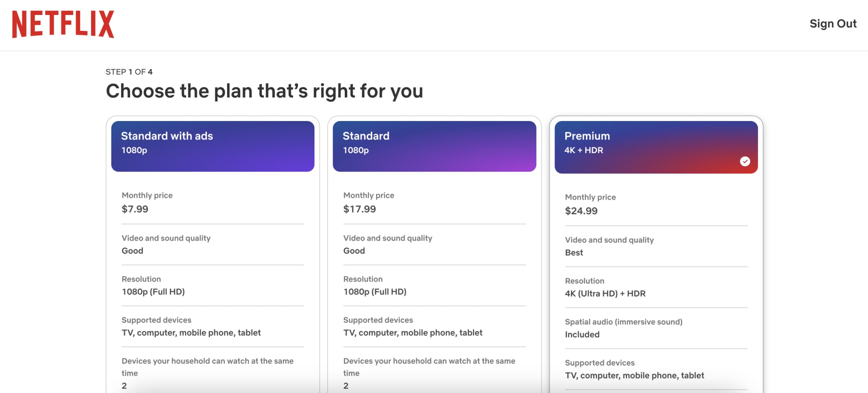Click the $24.99 monthly price

click(x=581, y=211)
